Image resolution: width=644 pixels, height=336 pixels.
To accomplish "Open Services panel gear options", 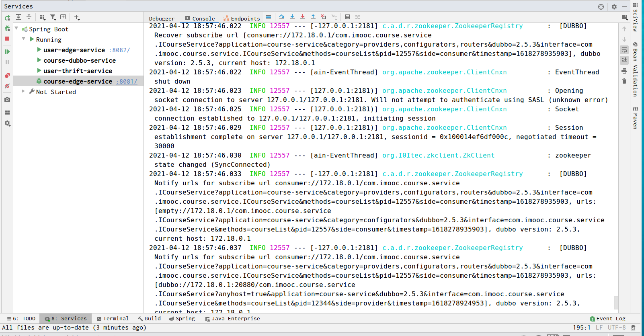I will click(x=614, y=6).
